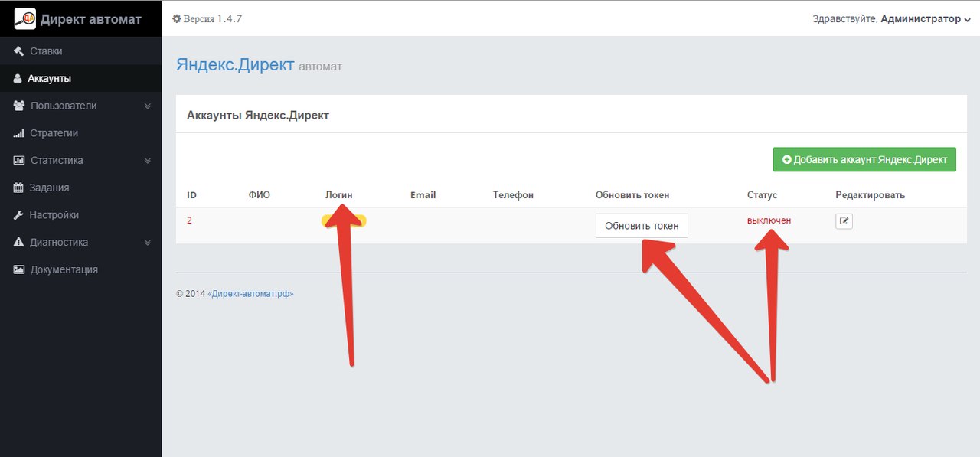Click the calendar icon beside Задания
This screenshot has height=457, width=980.
pyautogui.click(x=19, y=188)
